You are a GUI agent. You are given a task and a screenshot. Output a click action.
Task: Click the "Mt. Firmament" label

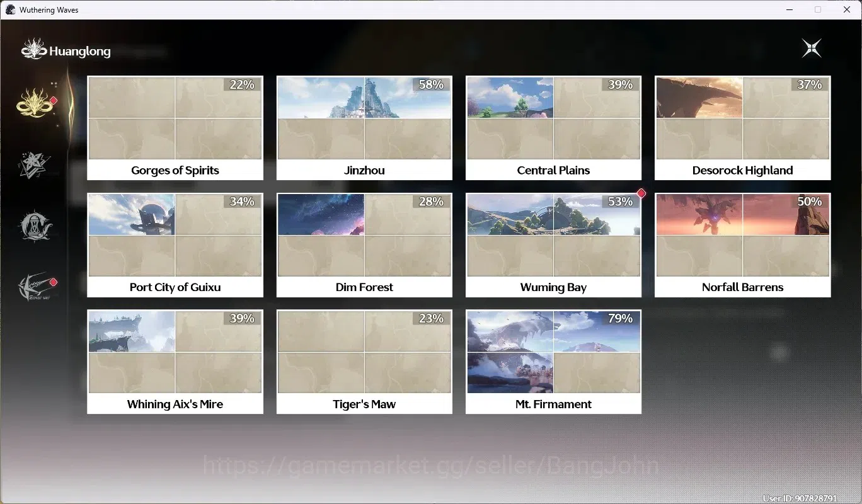pos(553,404)
